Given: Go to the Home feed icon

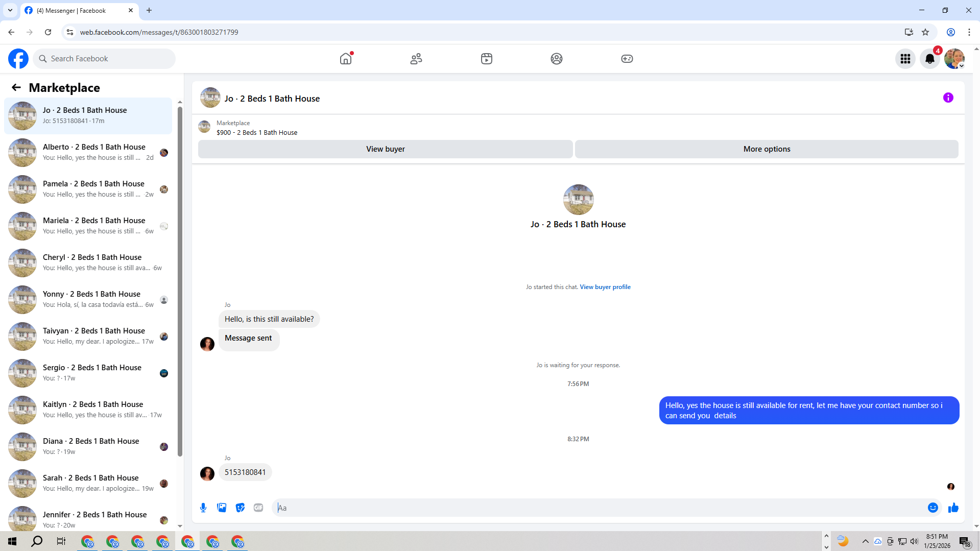Looking at the screenshot, I should pos(346,59).
